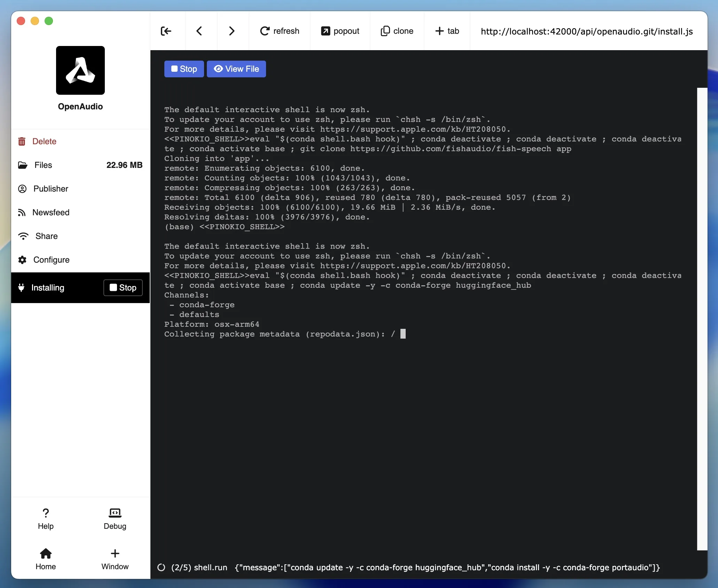Screen dimensions: 718x588
Task: Open the Newsfeed panel
Action: [x=51, y=212]
